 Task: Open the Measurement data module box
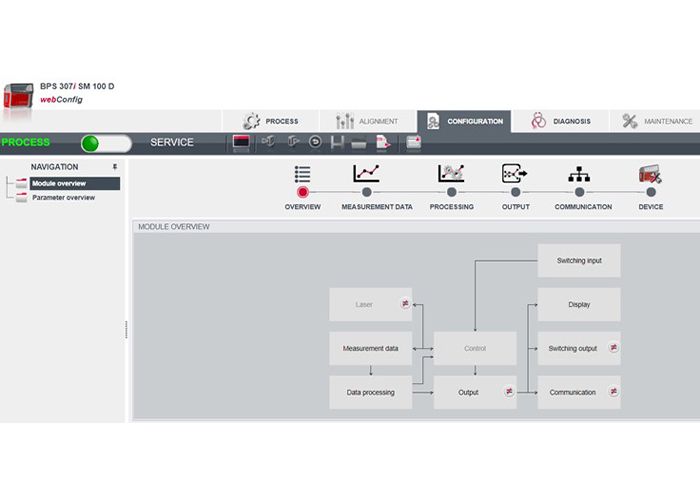click(371, 348)
